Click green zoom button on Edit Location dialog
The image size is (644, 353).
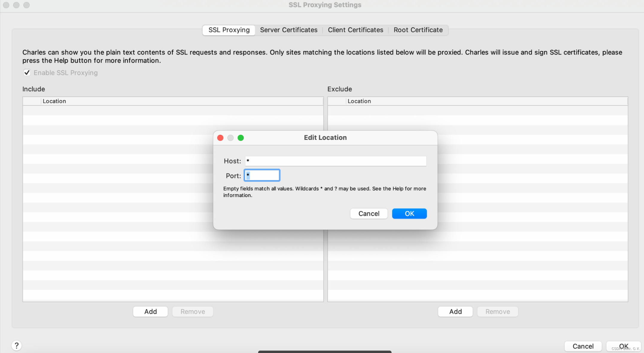pyautogui.click(x=240, y=138)
